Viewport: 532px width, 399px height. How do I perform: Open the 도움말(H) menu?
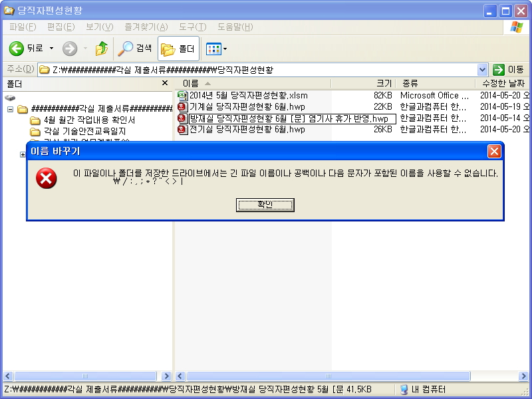235,27
